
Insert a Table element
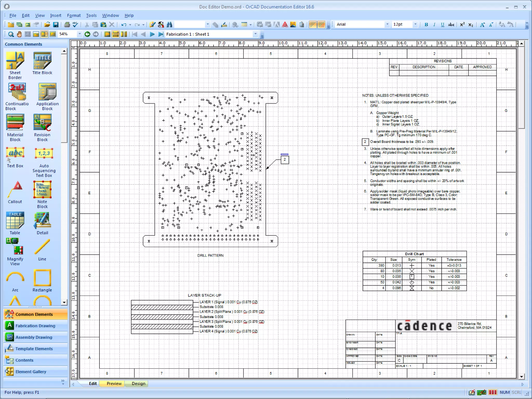point(15,223)
